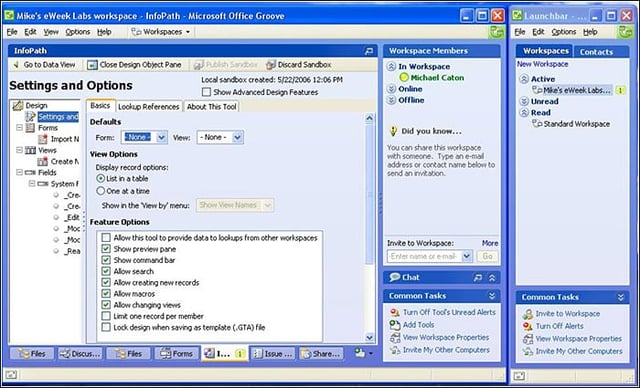Uncheck Show preview pane
The height and width of the screenshot is (388, 640).
pyautogui.click(x=106, y=249)
